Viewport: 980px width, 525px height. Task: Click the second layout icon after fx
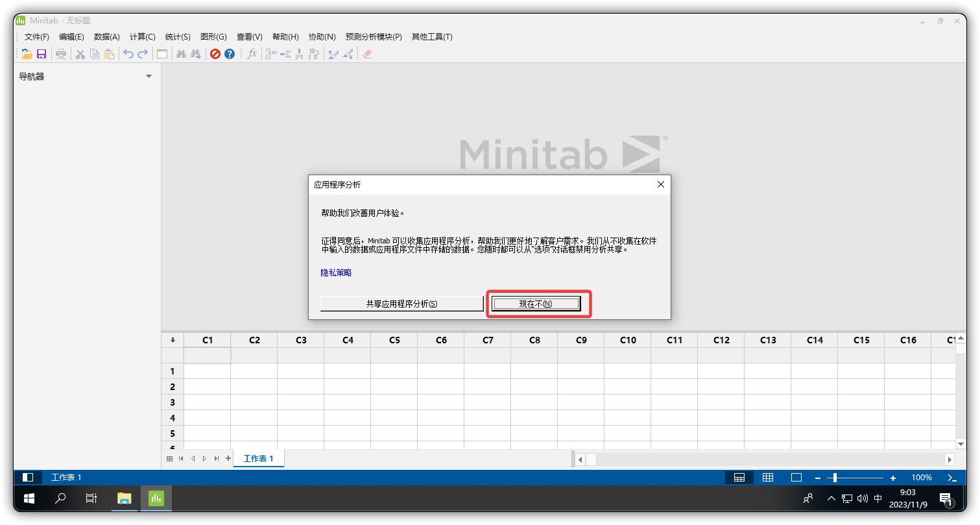point(285,54)
